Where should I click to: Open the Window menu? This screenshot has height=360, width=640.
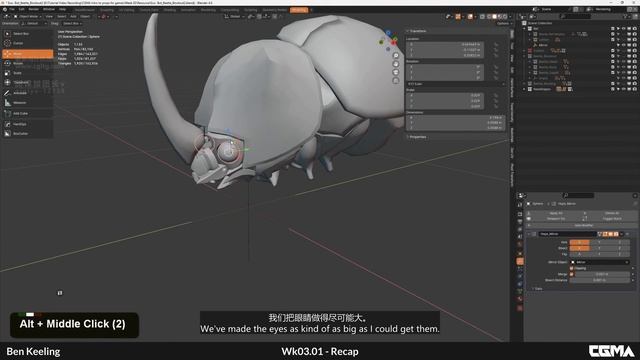tap(49, 9)
